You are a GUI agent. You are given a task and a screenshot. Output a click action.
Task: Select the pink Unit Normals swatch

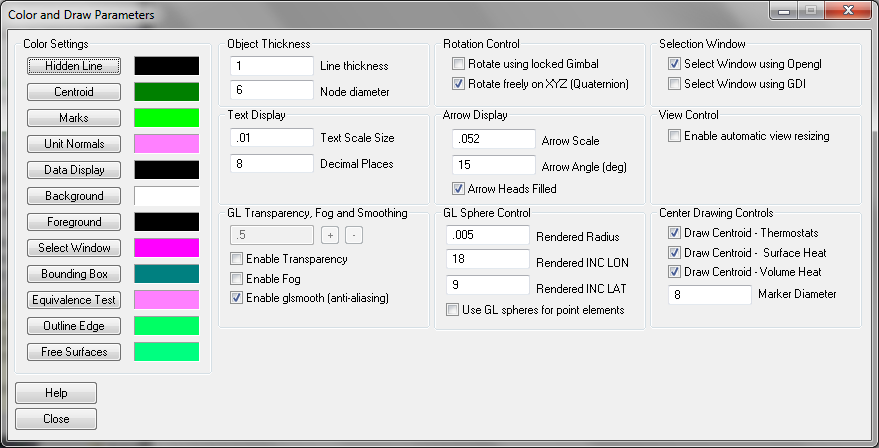(x=166, y=144)
